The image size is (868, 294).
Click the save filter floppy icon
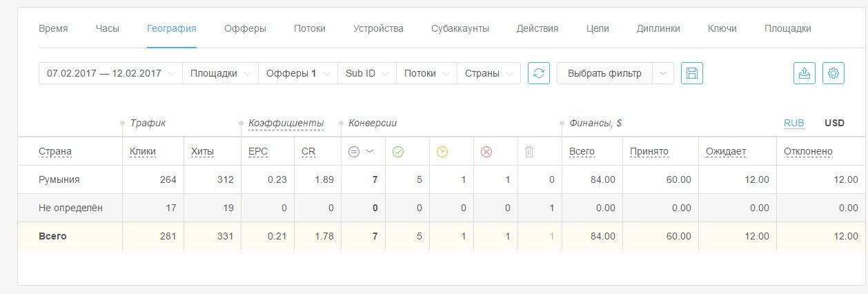click(x=691, y=73)
